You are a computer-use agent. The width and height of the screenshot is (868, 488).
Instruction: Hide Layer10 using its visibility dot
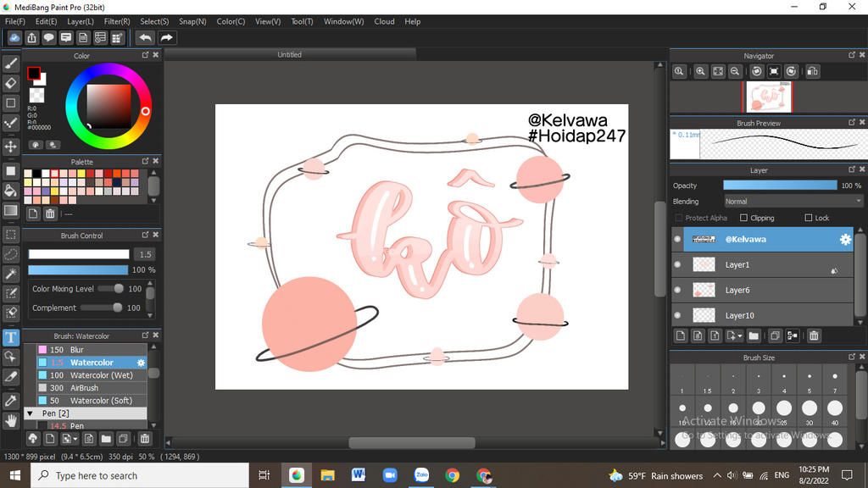[x=677, y=315]
